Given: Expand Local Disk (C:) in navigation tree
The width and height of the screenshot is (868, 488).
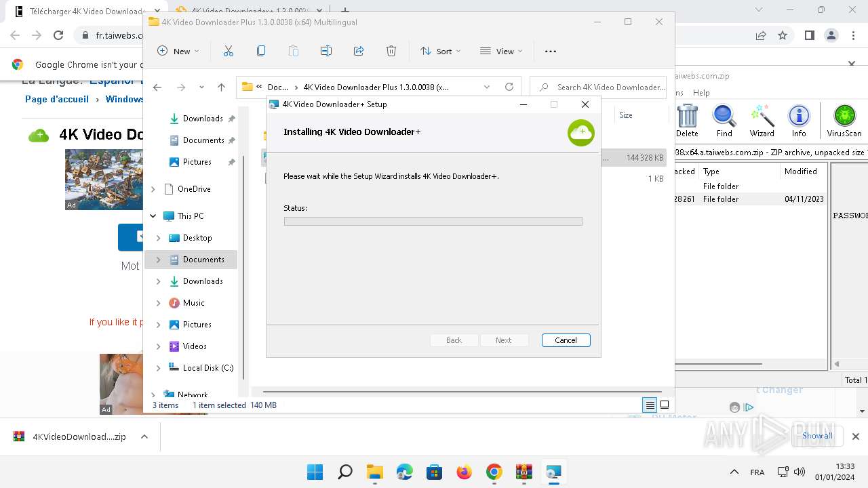Looking at the screenshot, I should click(x=159, y=368).
